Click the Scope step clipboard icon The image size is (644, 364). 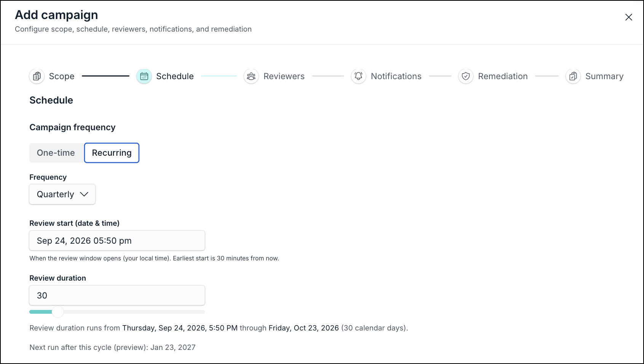[37, 76]
